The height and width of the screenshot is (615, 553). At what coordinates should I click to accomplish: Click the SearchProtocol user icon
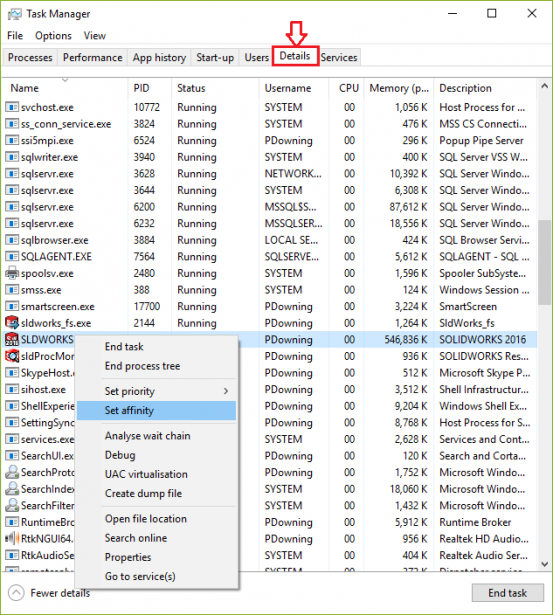[12, 472]
